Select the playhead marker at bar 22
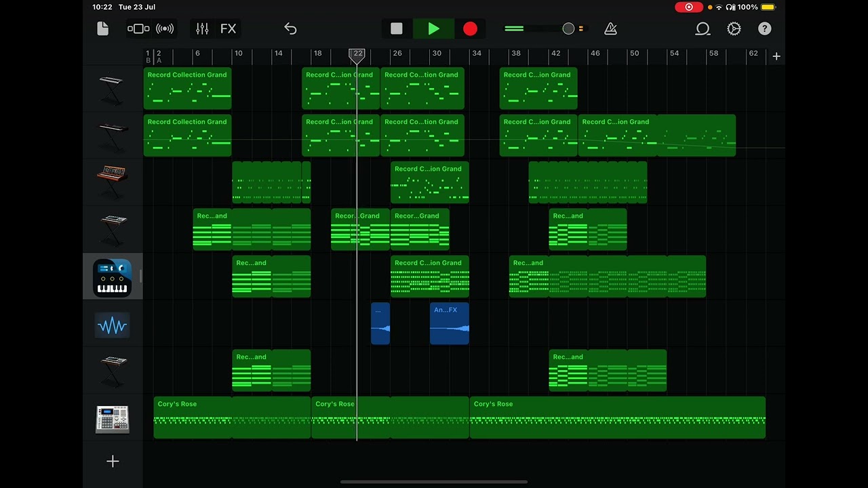868x488 pixels. 357,56
